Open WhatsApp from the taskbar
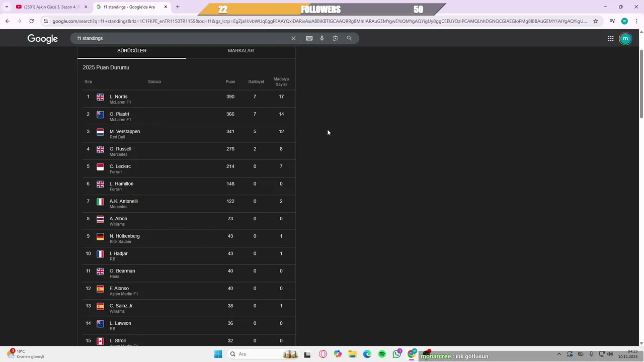The height and width of the screenshot is (362, 644). (397, 354)
